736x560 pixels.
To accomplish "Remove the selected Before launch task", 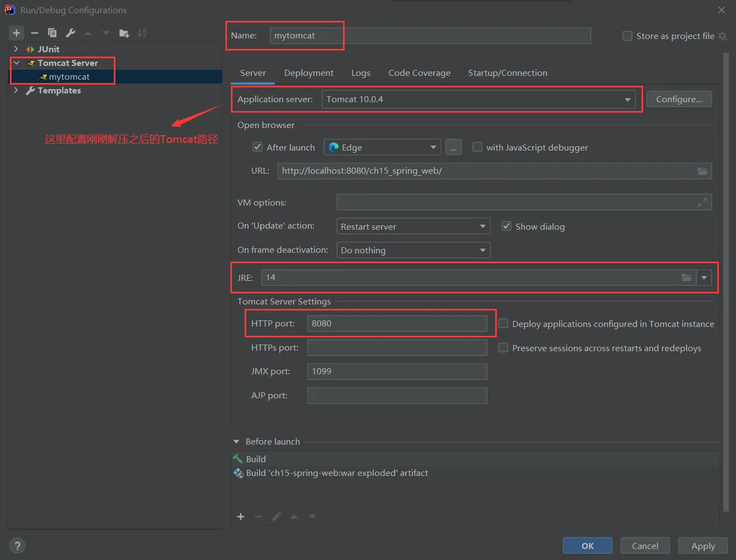I will point(258,517).
